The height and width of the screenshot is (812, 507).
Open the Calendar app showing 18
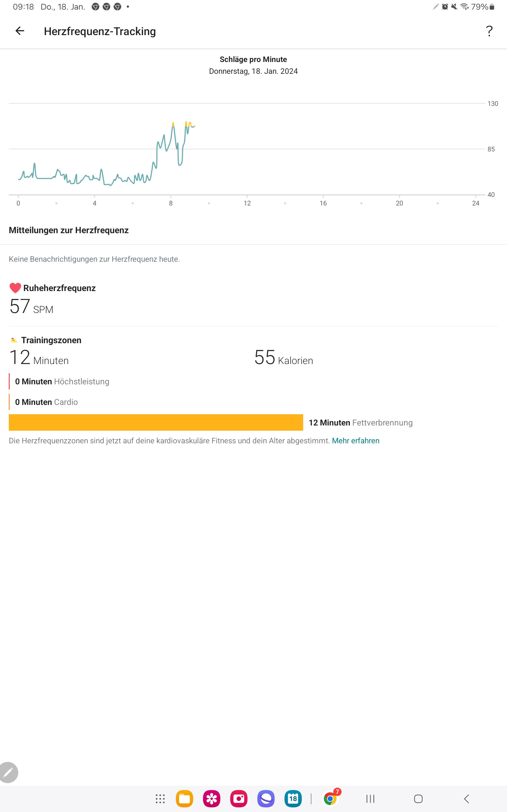(293, 799)
